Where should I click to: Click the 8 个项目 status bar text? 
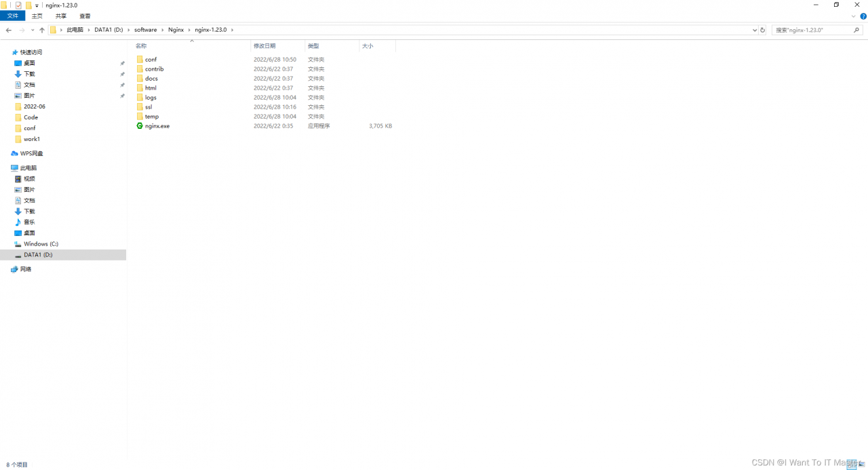[17, 465]
